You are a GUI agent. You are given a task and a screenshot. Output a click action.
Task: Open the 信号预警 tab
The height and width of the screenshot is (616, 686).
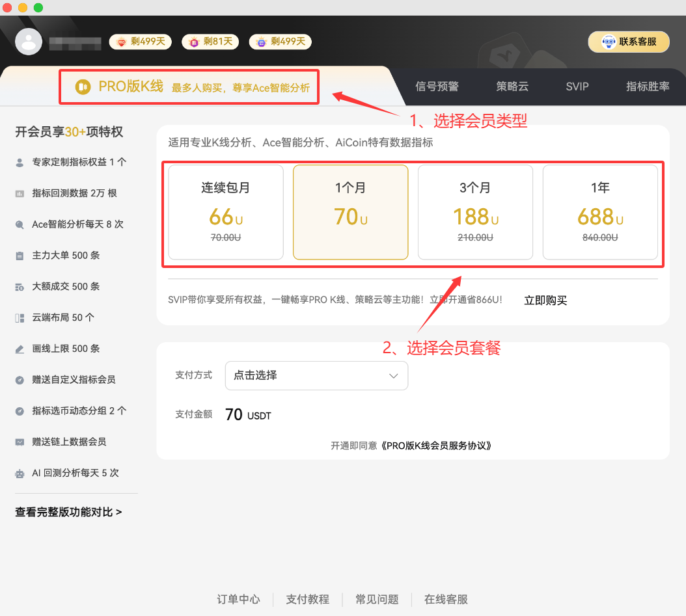[x=437, y=86]
